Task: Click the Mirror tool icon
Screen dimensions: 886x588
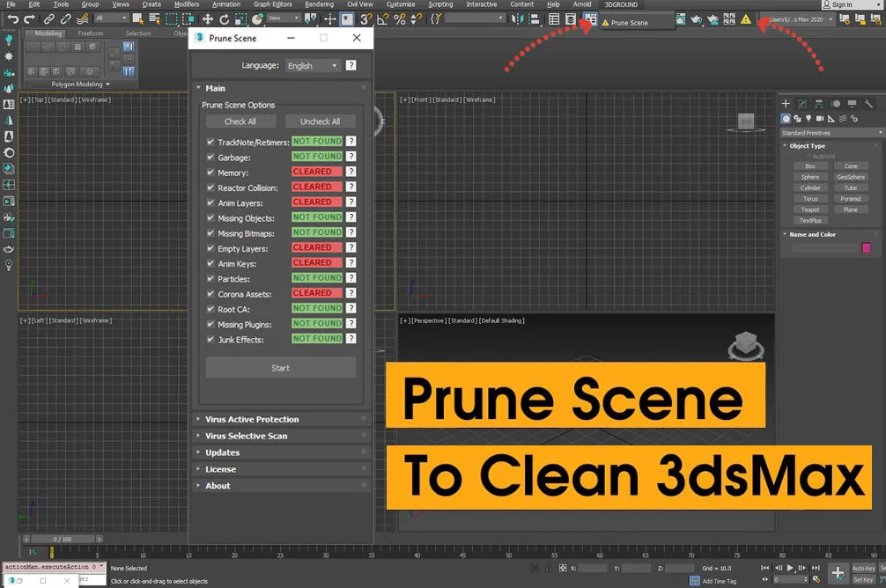Action: (517, 19)
